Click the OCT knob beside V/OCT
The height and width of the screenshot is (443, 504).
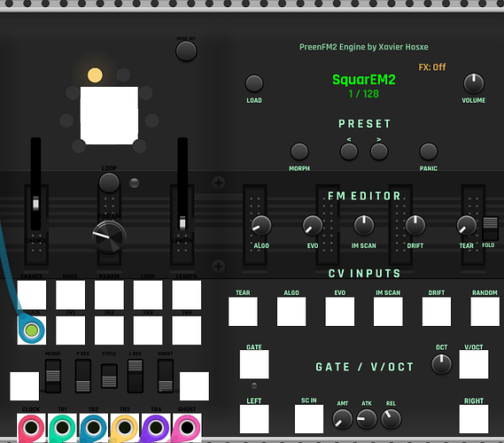pos(441,364)
